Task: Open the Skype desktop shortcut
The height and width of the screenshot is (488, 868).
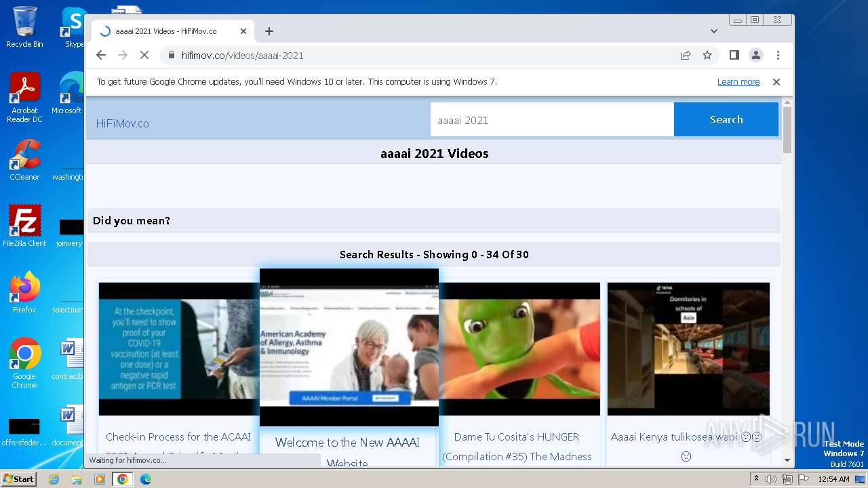Action: (74, 27)
